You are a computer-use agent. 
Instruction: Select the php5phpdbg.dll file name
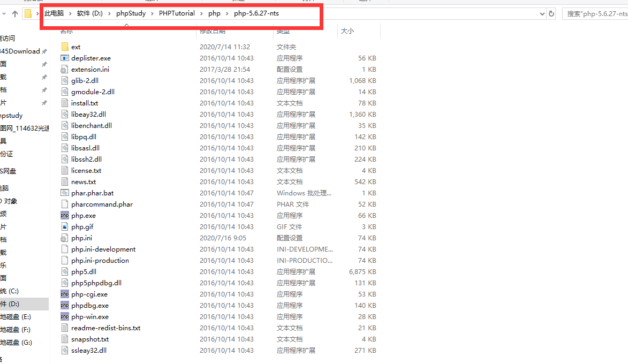click(96, 283)
